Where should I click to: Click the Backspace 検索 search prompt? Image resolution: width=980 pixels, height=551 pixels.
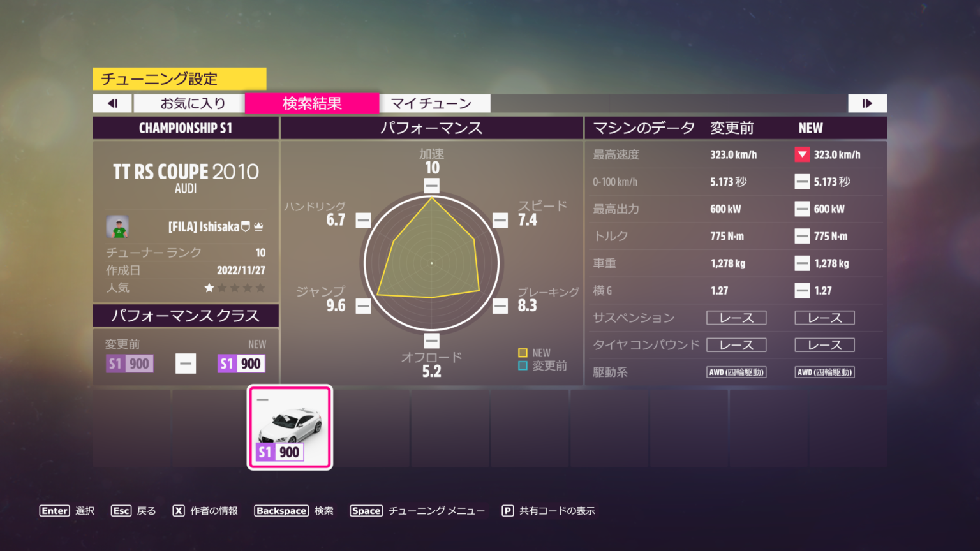293,511
